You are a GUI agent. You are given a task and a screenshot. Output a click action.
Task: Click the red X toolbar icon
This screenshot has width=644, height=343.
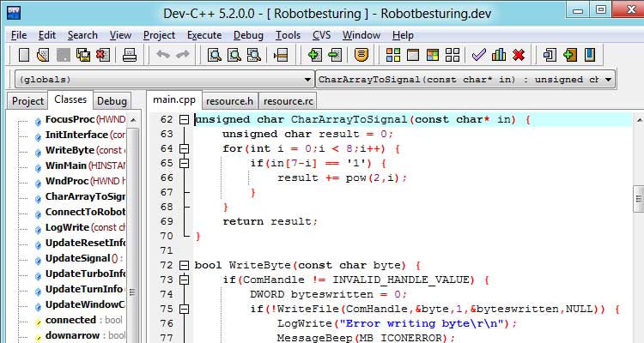[x=519, y=55]
